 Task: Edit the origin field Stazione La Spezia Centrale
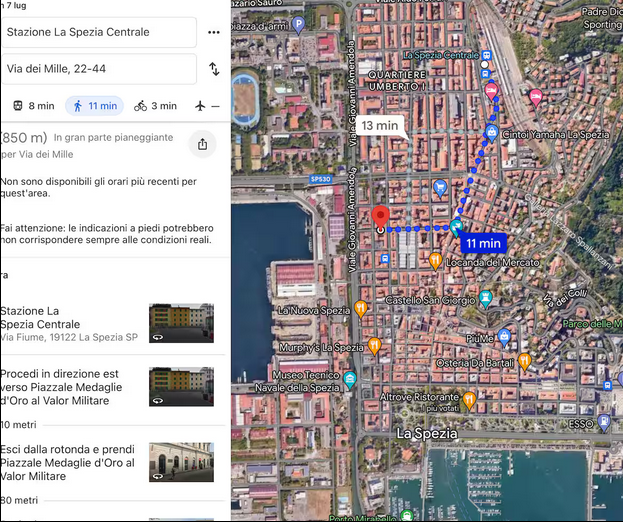tap(98, 32)
